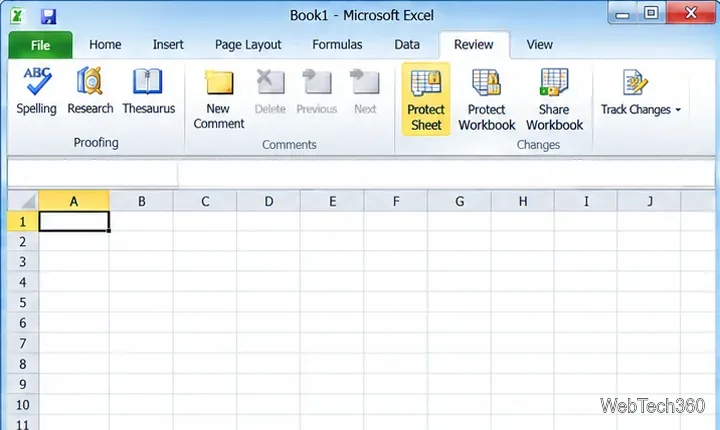Screen dimensions: 720x430
Task: Click the Select All corner button
Action: coord(23,201)
